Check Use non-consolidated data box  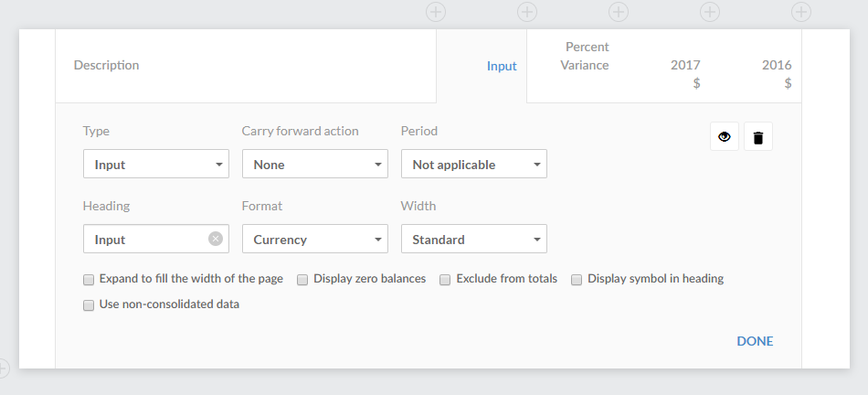click(89, 305)
